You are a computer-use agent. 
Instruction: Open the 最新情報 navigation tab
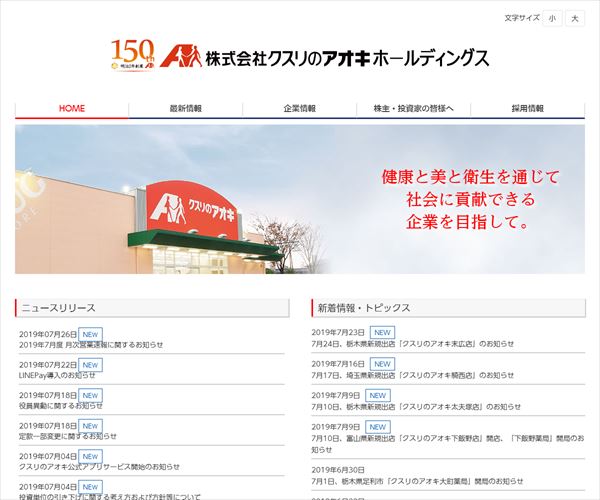point(186,109)
